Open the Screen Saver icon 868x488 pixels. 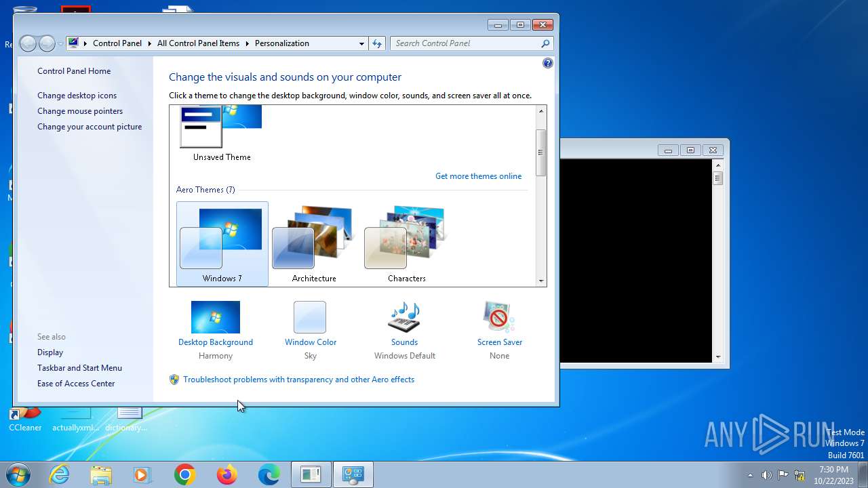pyautogui.click(x=499, y=317)
